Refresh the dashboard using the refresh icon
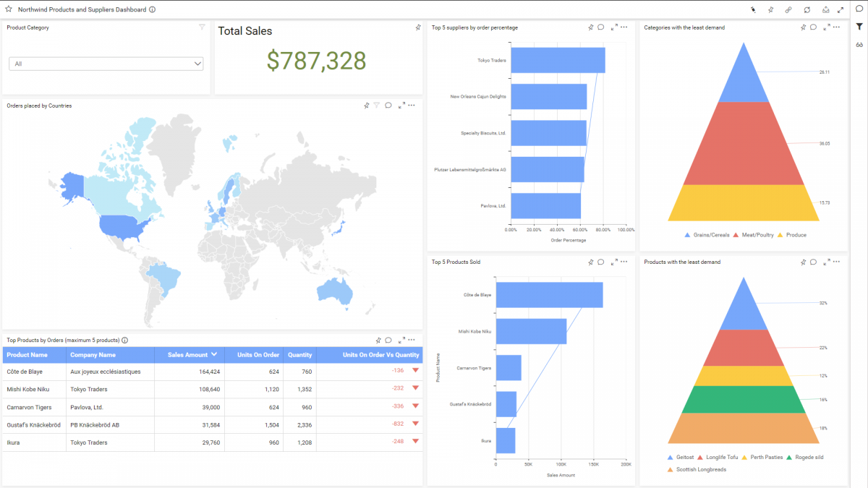The height and width of the screenshot is (488, 868). [x=807, y=9]
